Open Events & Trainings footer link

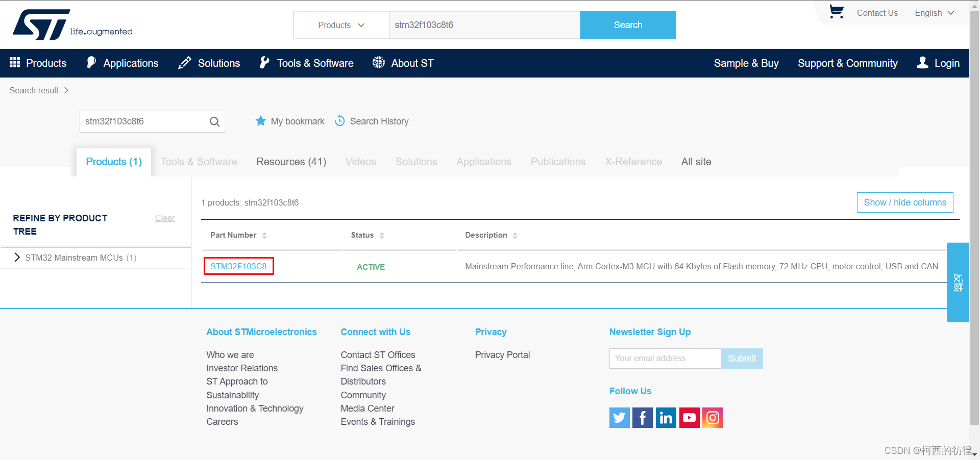click(x=378, y=422)
